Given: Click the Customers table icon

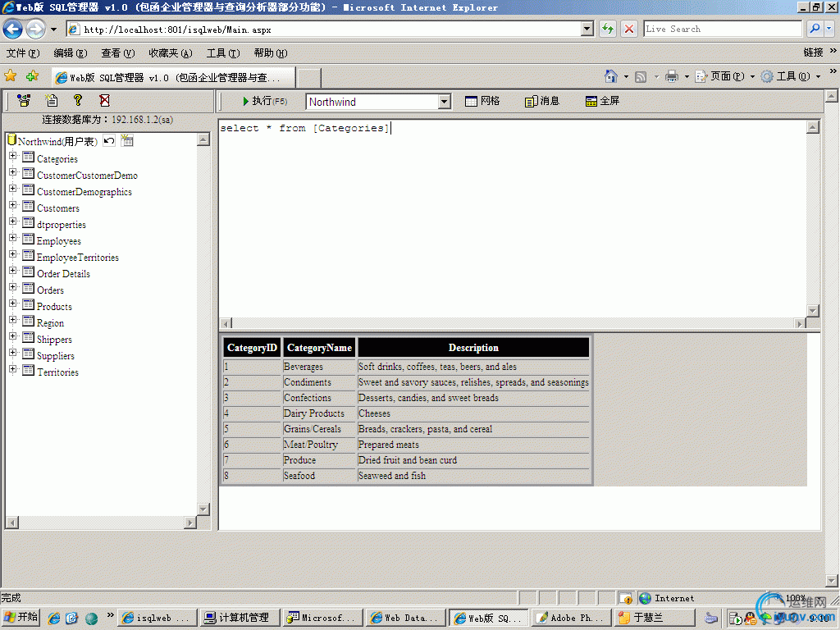Looking at the screenshot, I should coord(29,207).
